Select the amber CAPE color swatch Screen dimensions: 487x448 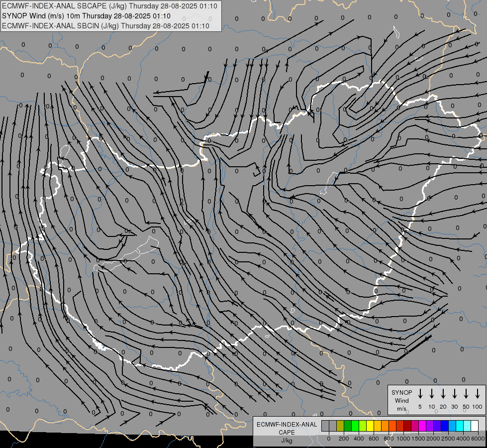[378, 426]
